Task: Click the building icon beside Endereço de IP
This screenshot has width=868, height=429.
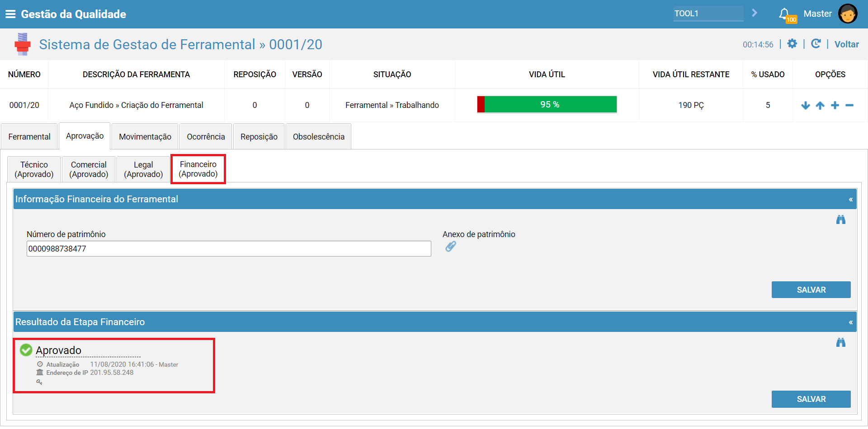Action: point(40,373)
